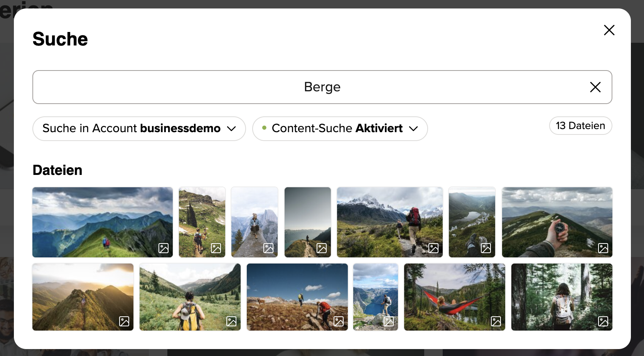The image size is (644, 356).
Task: Clear the Berge search field
Action: pos(595,87)
